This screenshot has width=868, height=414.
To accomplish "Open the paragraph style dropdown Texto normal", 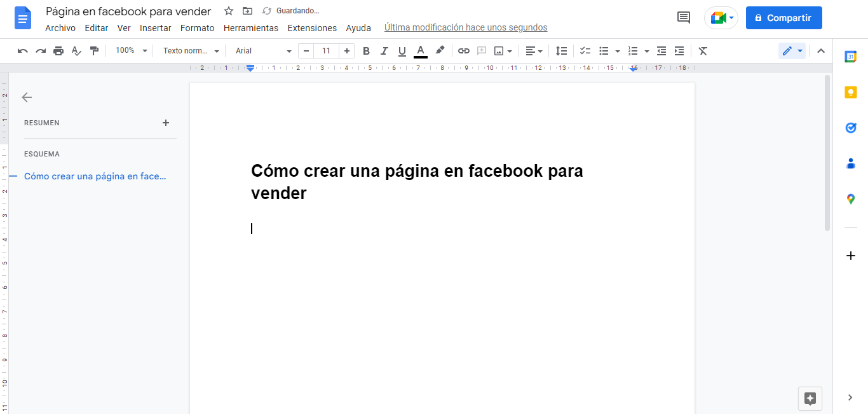I will tap(191, 51).
